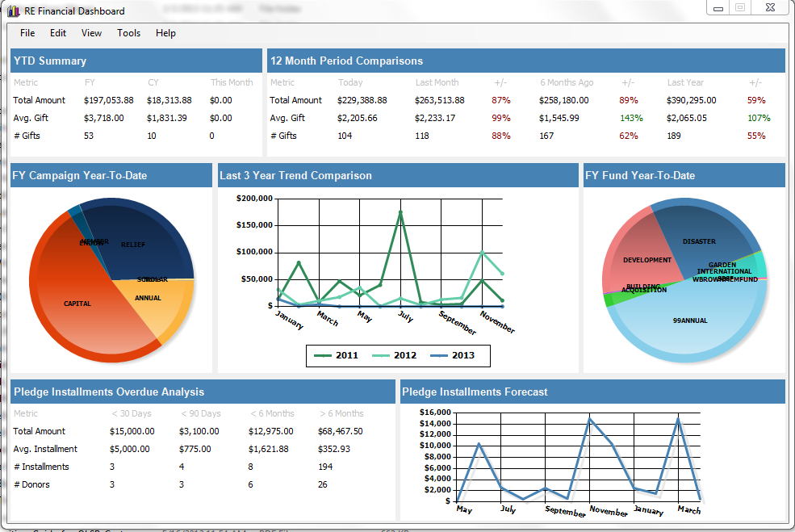Click the Pledge Installments Forecast header
The image size is (795, 532).
pyautogui.click(x=592, y=392)
